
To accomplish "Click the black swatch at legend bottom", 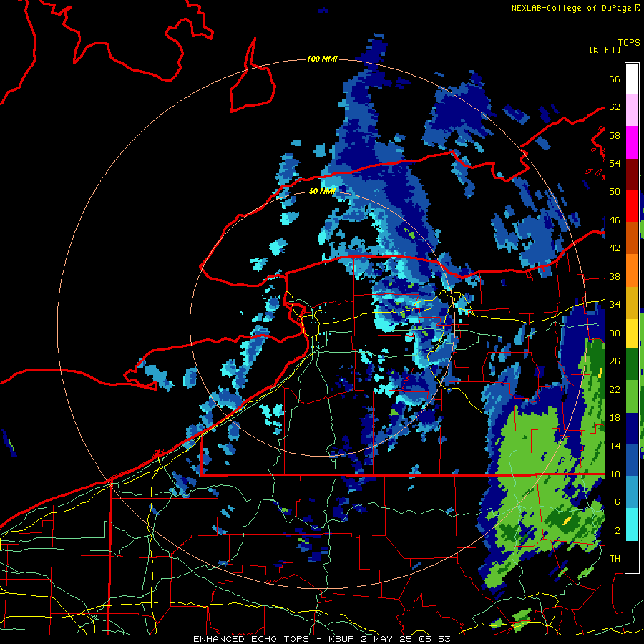I will pos(632,557).
